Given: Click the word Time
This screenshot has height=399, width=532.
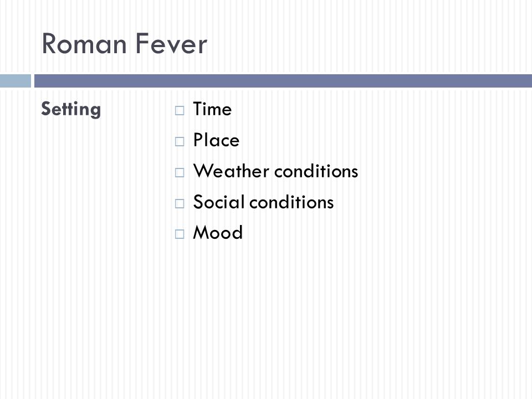Looking at the screenshot, I should [x=212, y=109].
